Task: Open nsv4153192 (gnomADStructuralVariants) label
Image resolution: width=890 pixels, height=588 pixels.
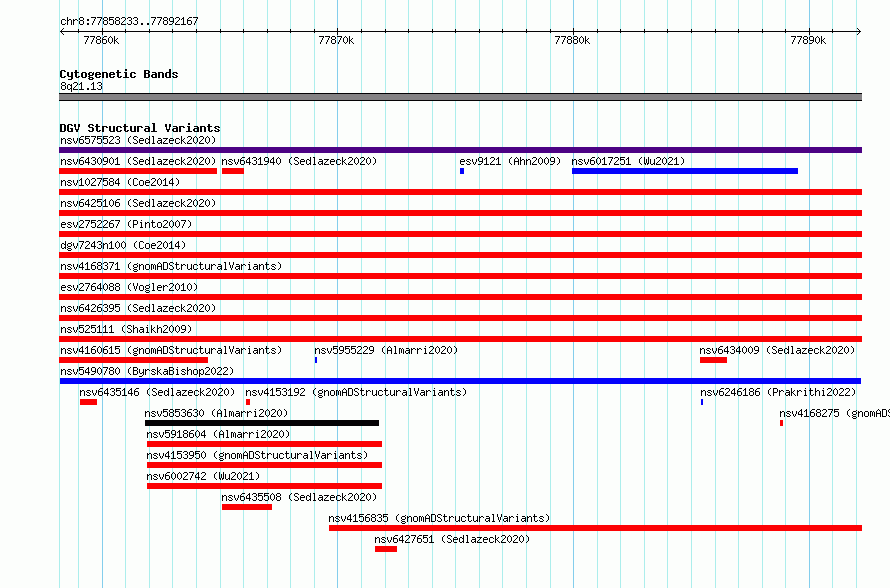Action: pyautogui.click(x=356, y=392)
